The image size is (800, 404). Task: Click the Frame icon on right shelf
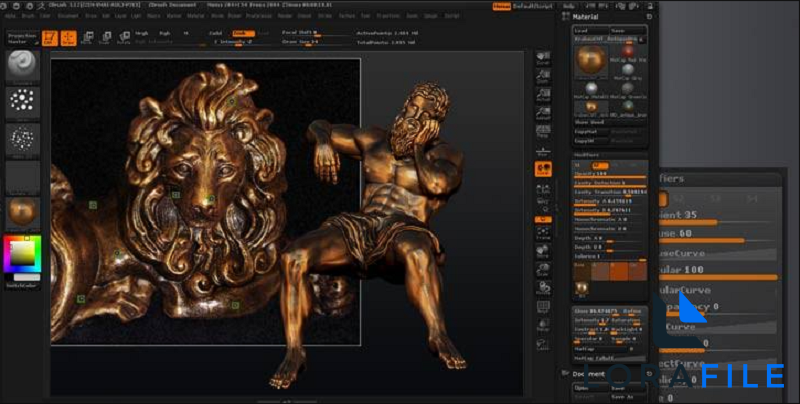(543, 233)
